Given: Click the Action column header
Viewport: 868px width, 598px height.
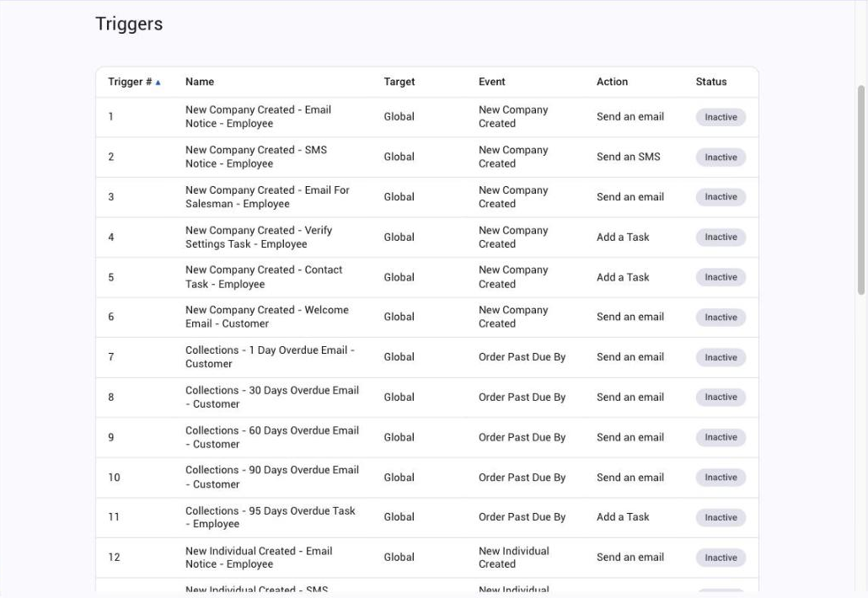Looking at the screenshot, I should (613, 82).
